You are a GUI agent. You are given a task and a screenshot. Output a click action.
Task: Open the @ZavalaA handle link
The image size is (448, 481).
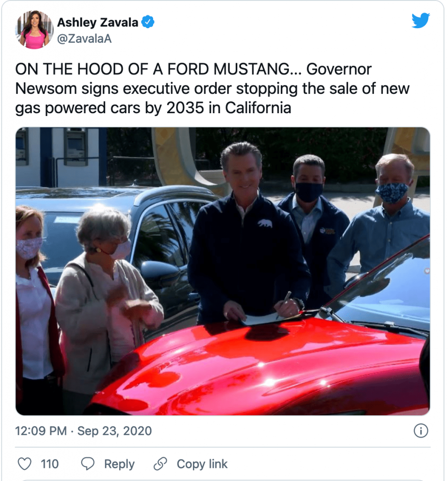click(84, 39)
